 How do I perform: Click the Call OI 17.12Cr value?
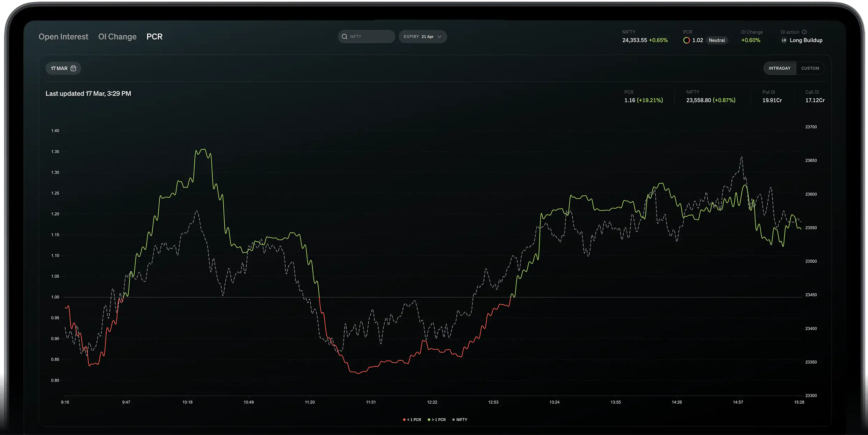click(815, 100)
